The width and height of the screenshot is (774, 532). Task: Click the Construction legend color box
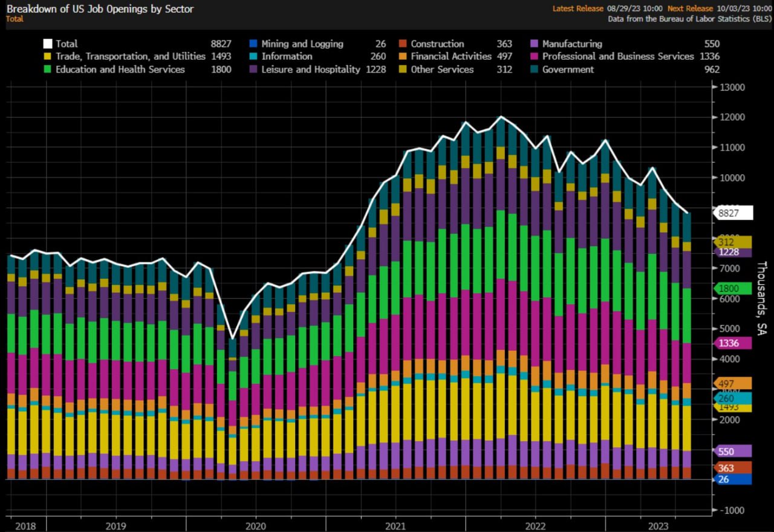(403, 44)
